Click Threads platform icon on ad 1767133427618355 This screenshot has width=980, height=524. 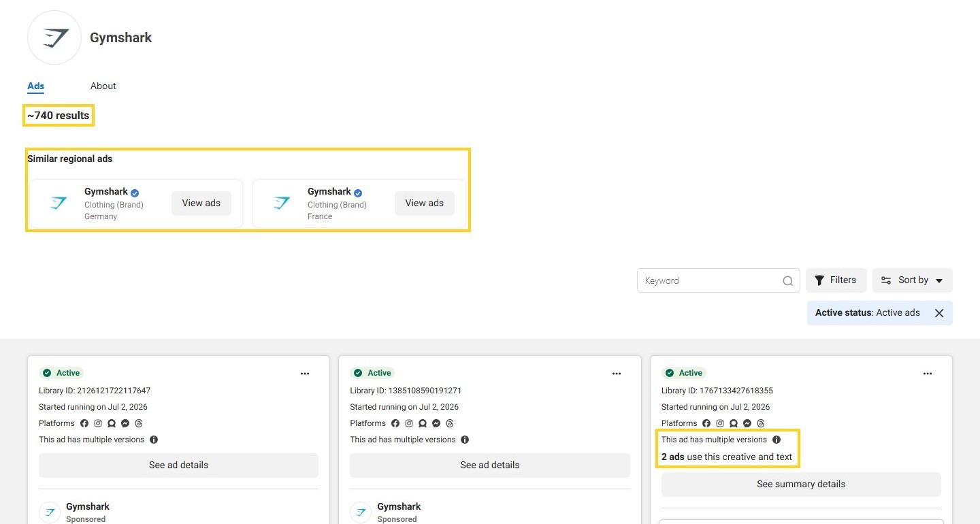point(761,423)
